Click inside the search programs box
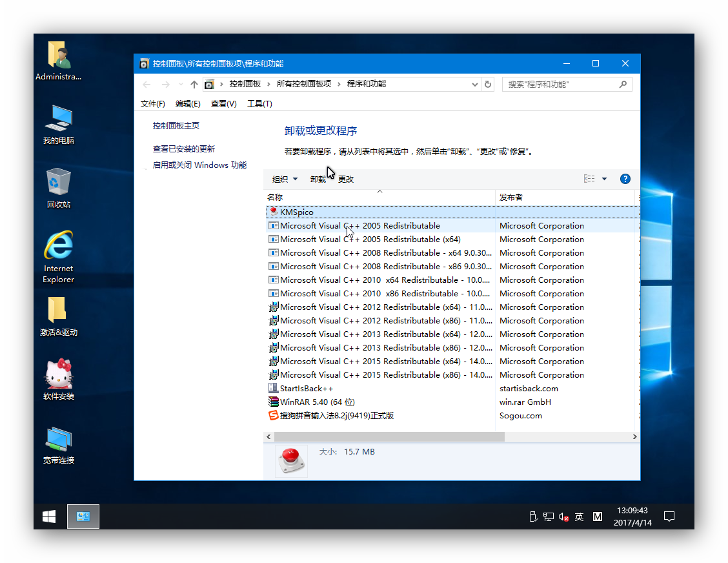 click(x=561, y=84)
